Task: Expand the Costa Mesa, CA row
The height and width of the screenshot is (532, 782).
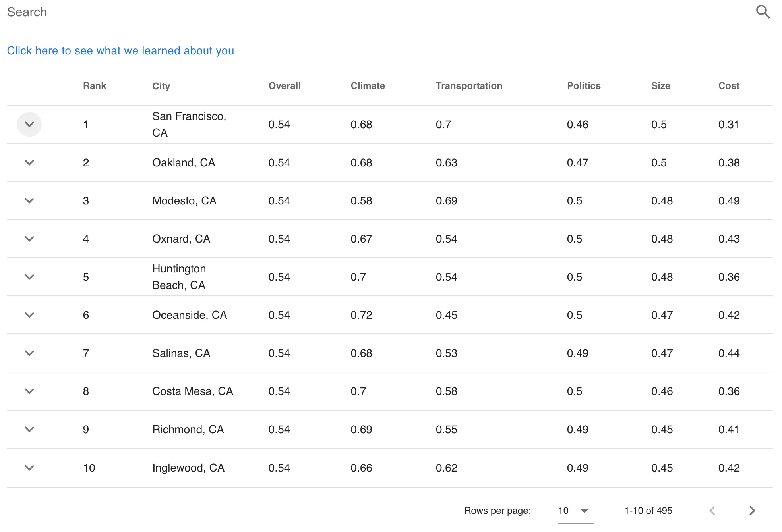Action: tap(29, 391)
